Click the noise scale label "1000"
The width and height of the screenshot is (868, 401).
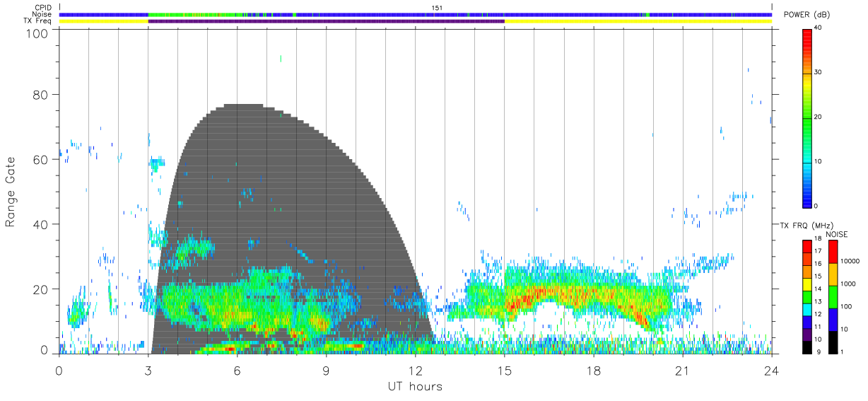click(x=848, y=284)
